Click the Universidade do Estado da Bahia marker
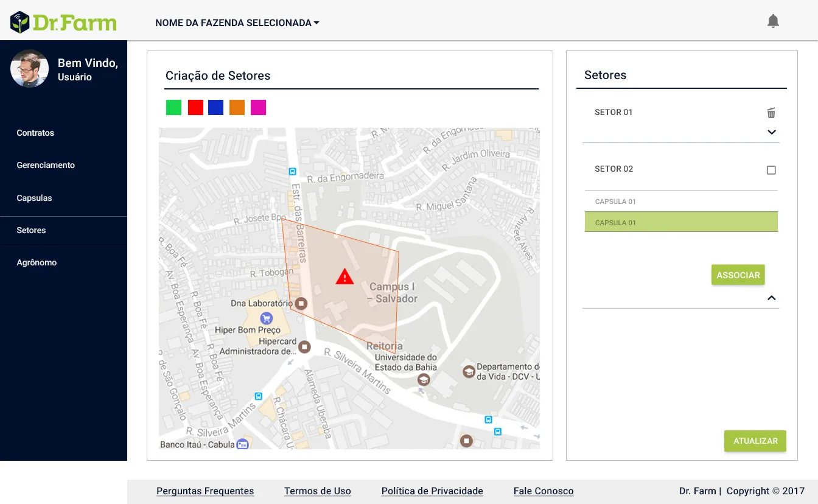Screen dimensions: 818x504 tap(424, 379)
